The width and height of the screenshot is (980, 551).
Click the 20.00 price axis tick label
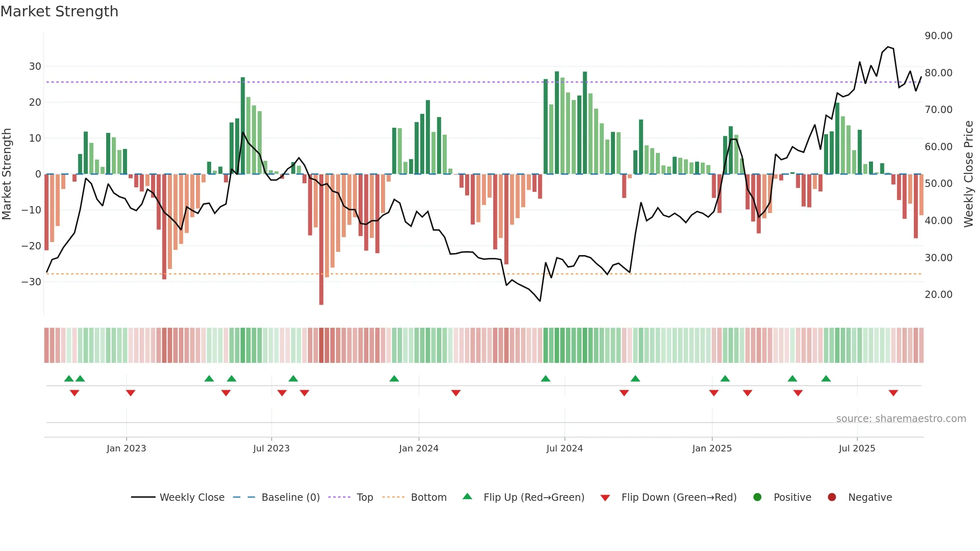click(939, 295)
